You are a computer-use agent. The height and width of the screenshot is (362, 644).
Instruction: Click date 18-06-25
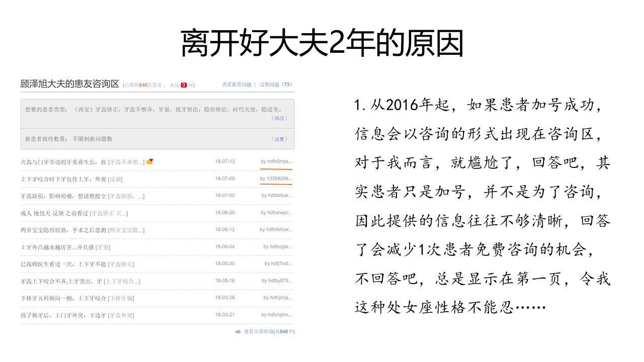pos(224,213)
